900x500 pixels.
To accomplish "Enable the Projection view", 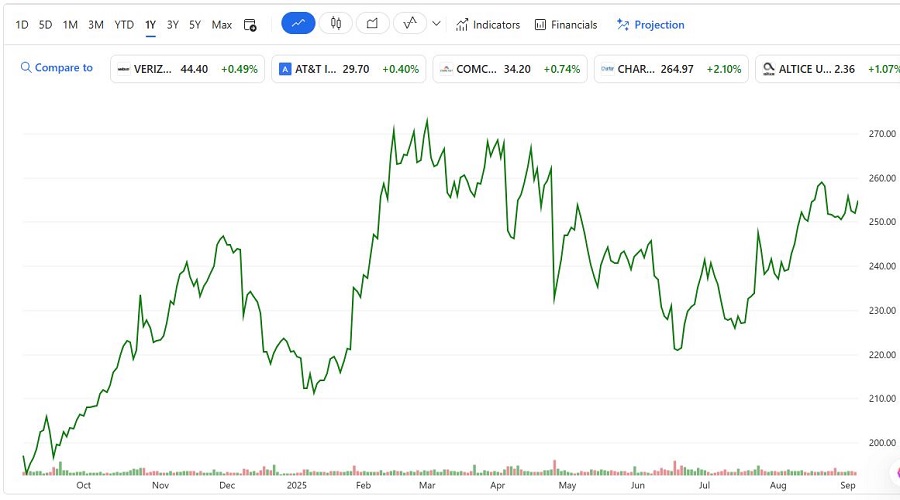I will [x=651, y=25].
